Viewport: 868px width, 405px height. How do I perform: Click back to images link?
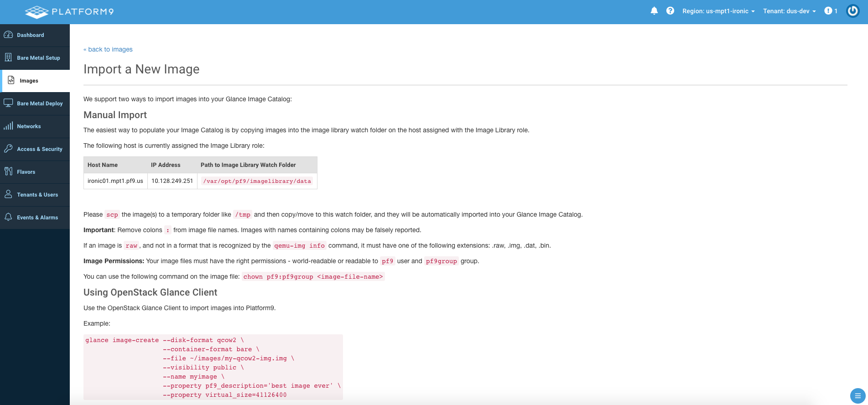tap(108, 49)
